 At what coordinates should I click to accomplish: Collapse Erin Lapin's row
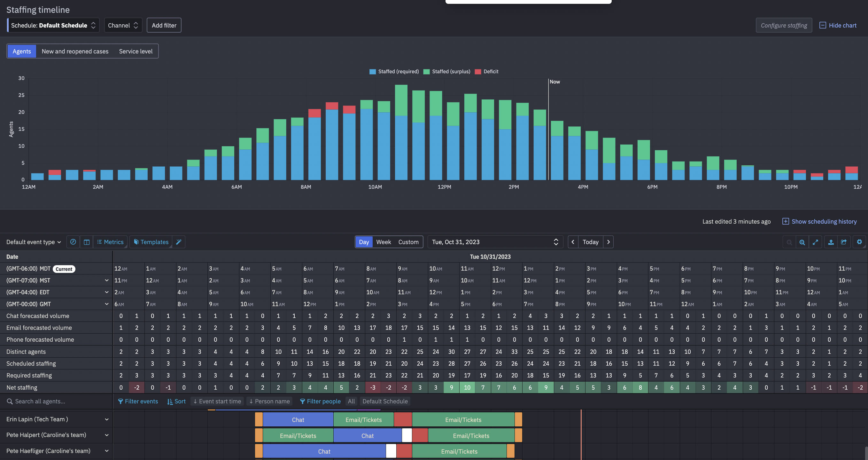coord(106,419)
